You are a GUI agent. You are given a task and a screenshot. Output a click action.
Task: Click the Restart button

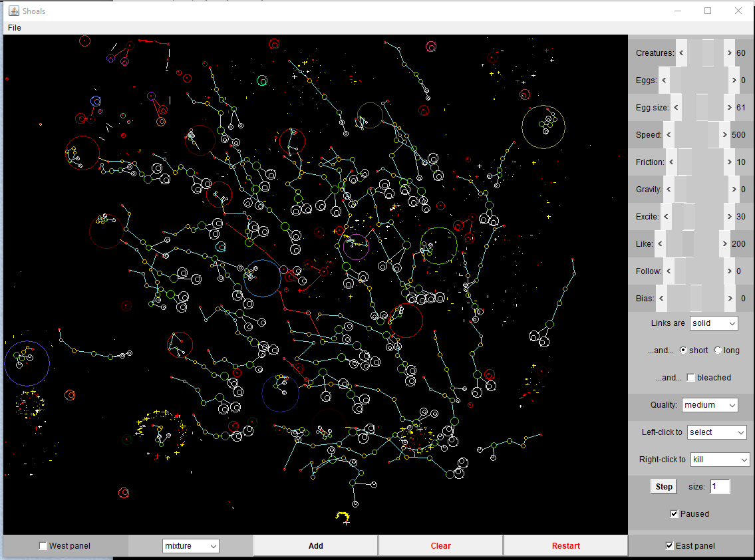(x=565, y=546)
